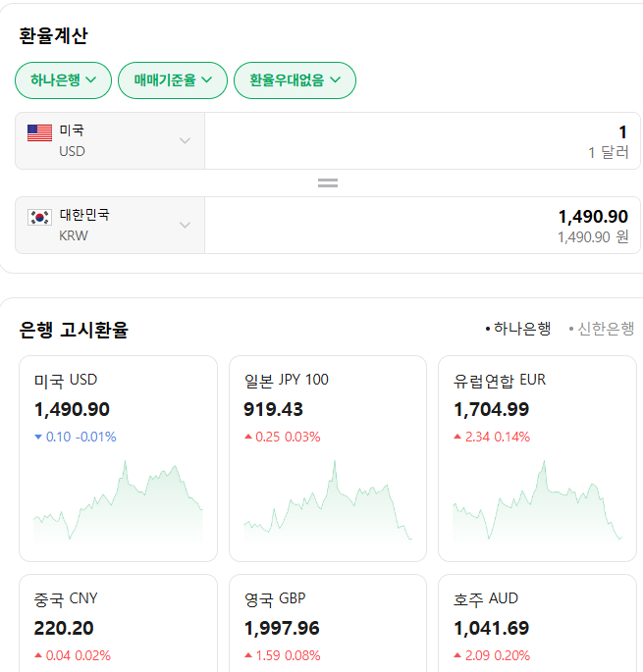Viewport: 643px width, 672px height.
Task: Select the 1,704.99 EUR rate value
Action: pos(491,409)
